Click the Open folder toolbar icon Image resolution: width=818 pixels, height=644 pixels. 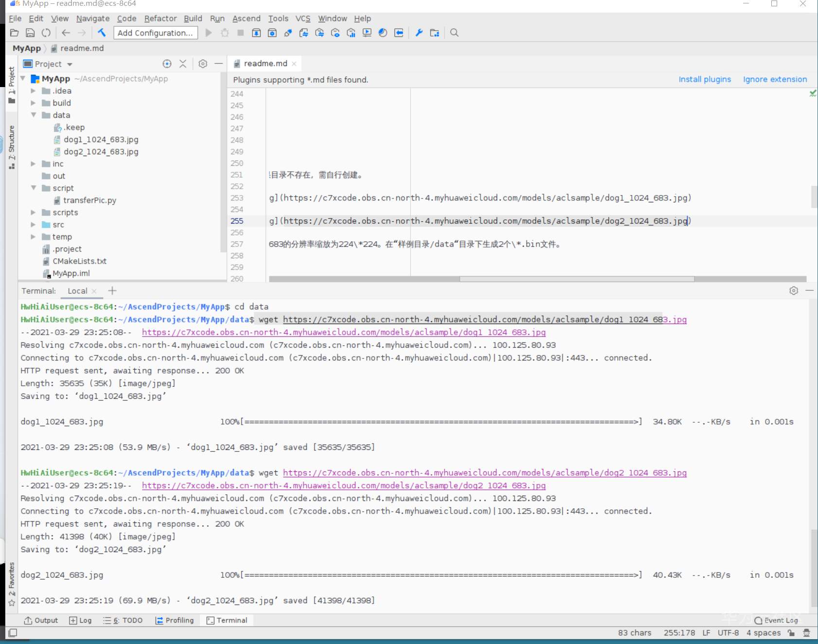pyautogui.click(x=15, y=33)
